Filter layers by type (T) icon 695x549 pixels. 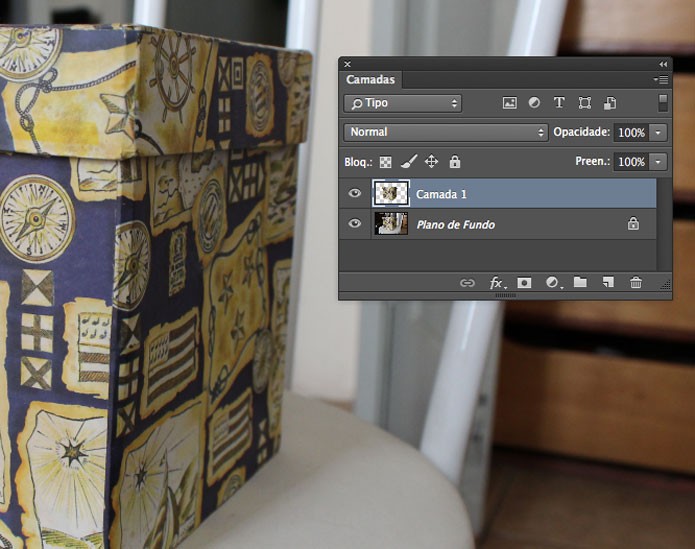[x=559, y=103]
